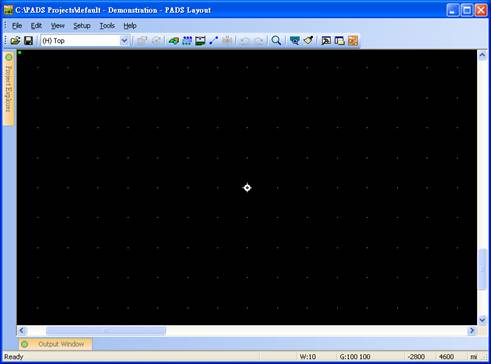The height and width of the screenshot is (364, 491).
Task: Open the Drafting toolbar green board icon
Action: 174,41
